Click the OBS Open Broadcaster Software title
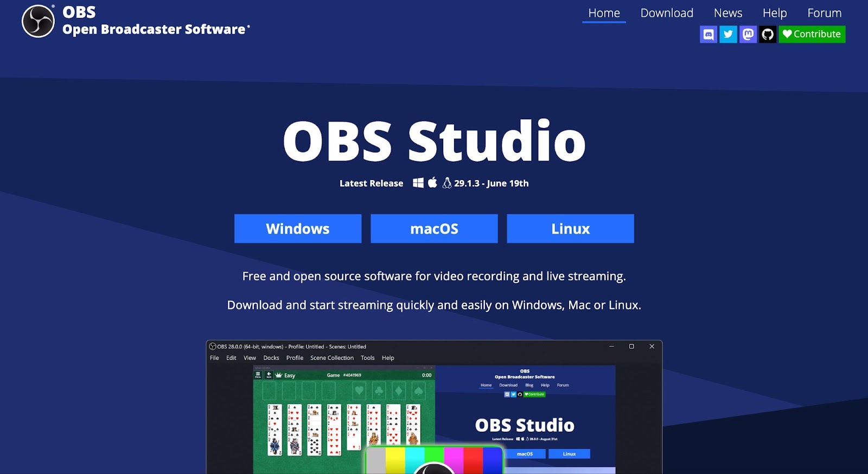This screenshot has height=474, width=868. [x=156, y=21]
